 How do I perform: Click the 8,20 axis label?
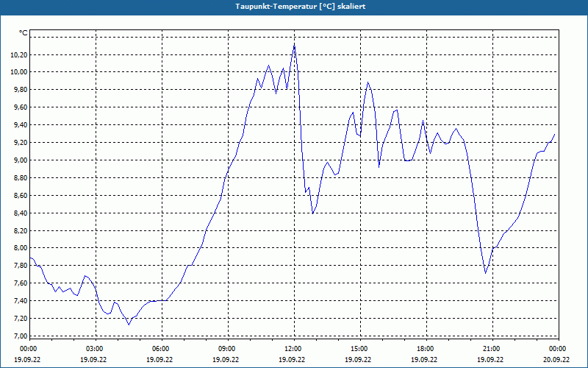click(21, 230)
